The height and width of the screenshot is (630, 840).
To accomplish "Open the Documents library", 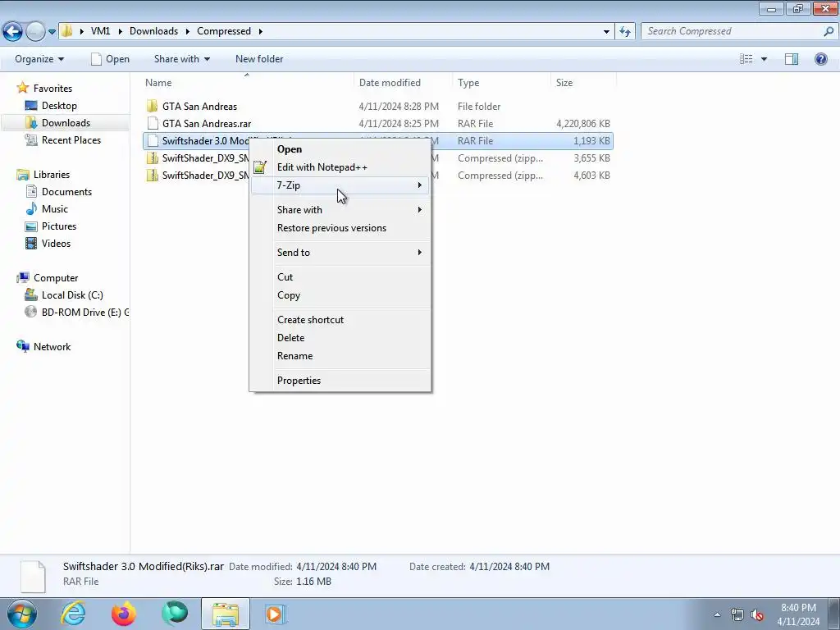I will [x=66, y=192].
